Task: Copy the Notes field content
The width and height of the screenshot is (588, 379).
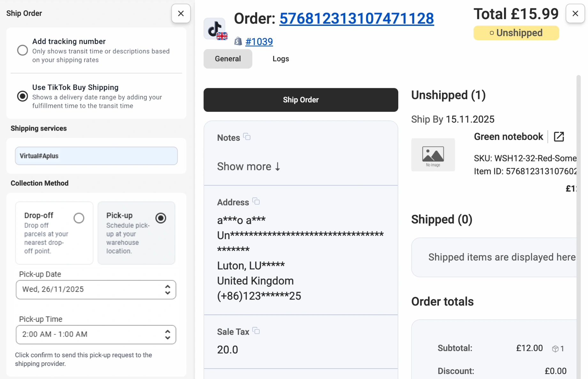Action: 247,137
